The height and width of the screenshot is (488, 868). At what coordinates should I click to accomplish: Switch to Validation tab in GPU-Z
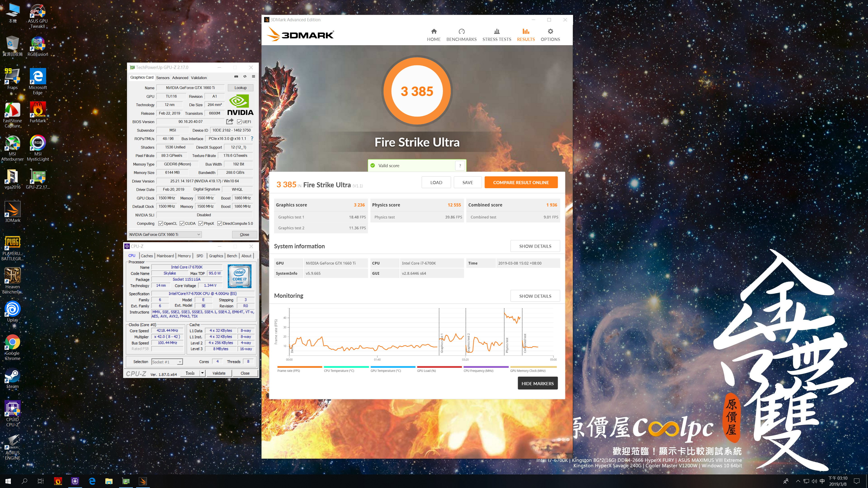point(199,77)
